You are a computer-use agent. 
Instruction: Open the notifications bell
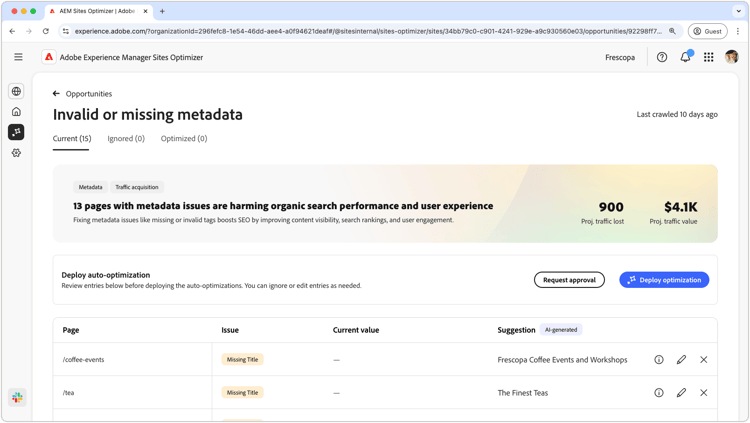tap(685, 57)
